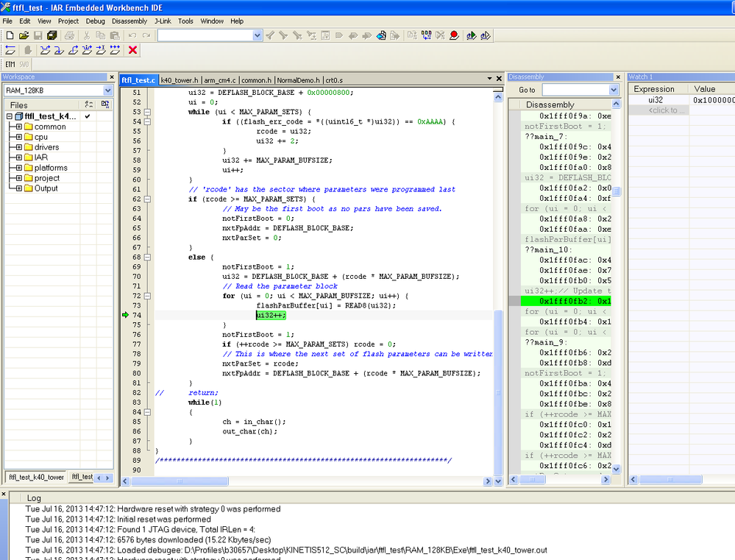Expand the drivers folder in workspace tree
The image size is (735, 560).
click(x=19, y=147)
